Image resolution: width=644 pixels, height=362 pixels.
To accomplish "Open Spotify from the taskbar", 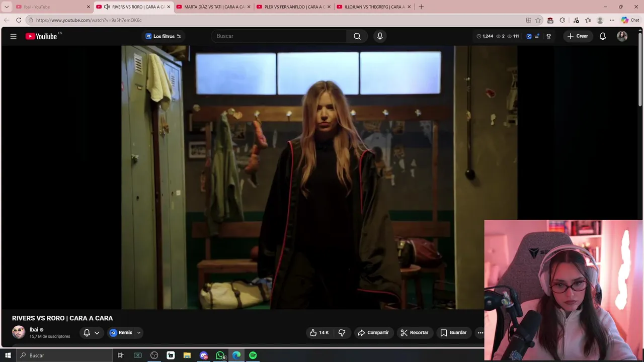I will [x=253, y=355].
